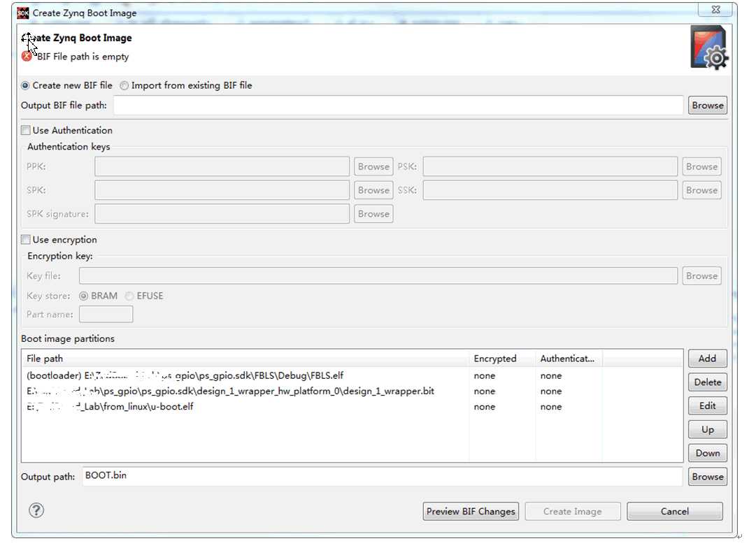Screen dimensions: 756x548
Task: Click the SPK signature input field
Action: (x=222, y=213)
